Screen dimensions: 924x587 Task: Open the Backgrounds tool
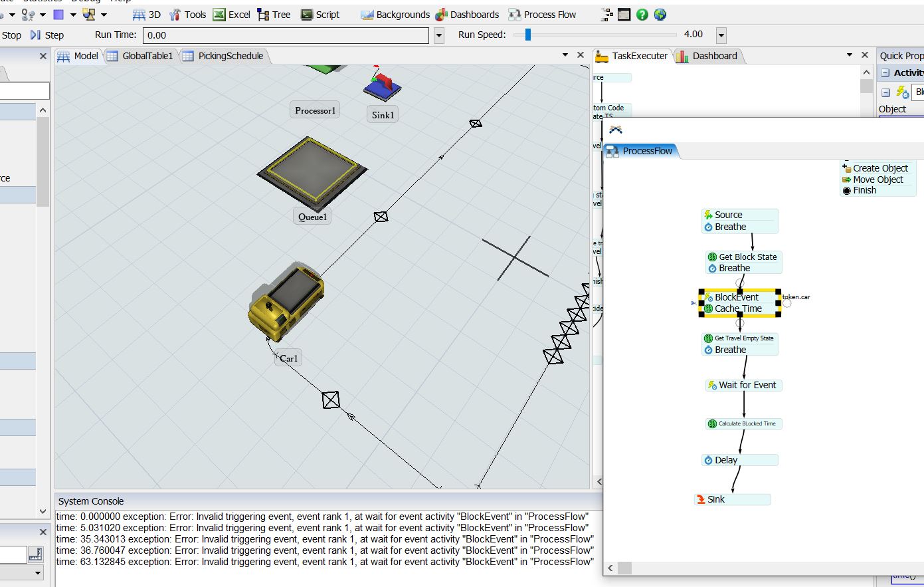pyautogui.click(x=395, y=15)
